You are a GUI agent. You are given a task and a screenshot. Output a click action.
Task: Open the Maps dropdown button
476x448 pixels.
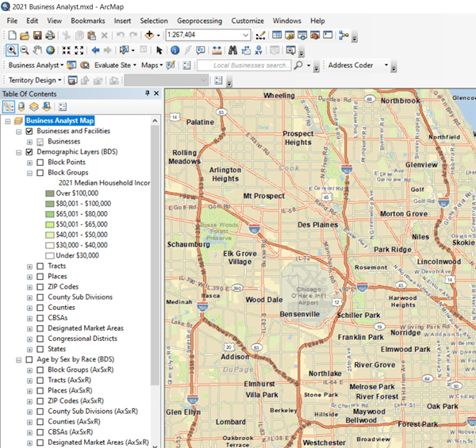(x=152, y=65)
